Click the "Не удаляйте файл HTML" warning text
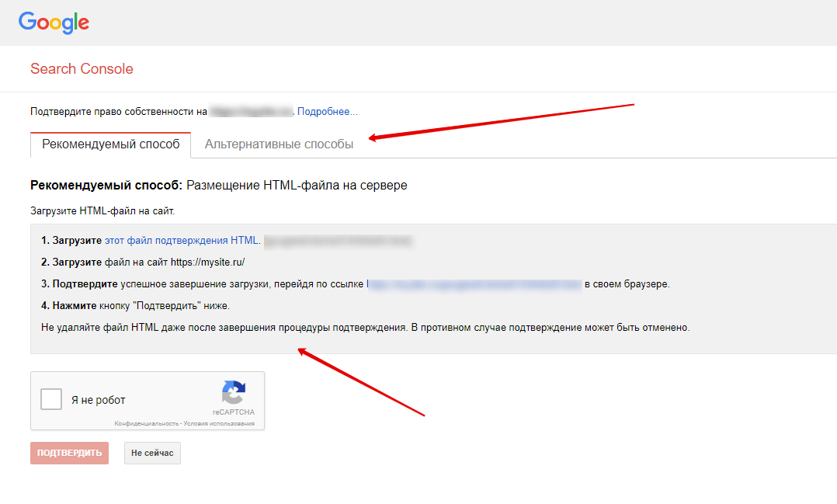Screen dimensions: 837x504 (x=365, y=328)
